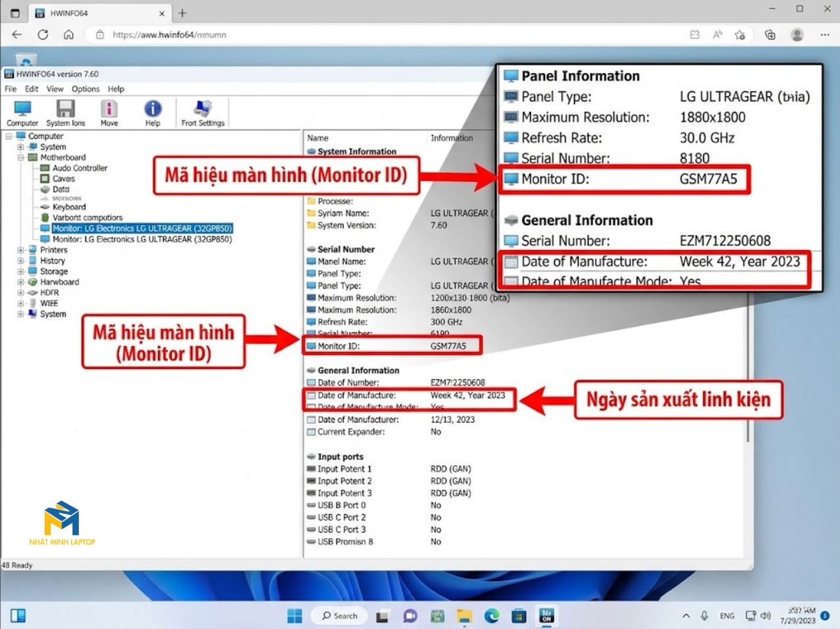Click the microphone icon in system tray
This screenshot has height=629, width=840.
(704, 616)
